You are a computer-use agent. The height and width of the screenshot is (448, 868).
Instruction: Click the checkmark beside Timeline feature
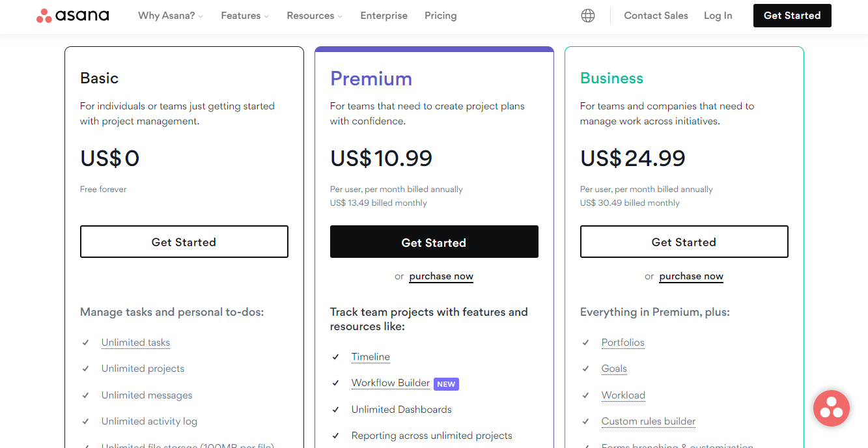point(335,357)
